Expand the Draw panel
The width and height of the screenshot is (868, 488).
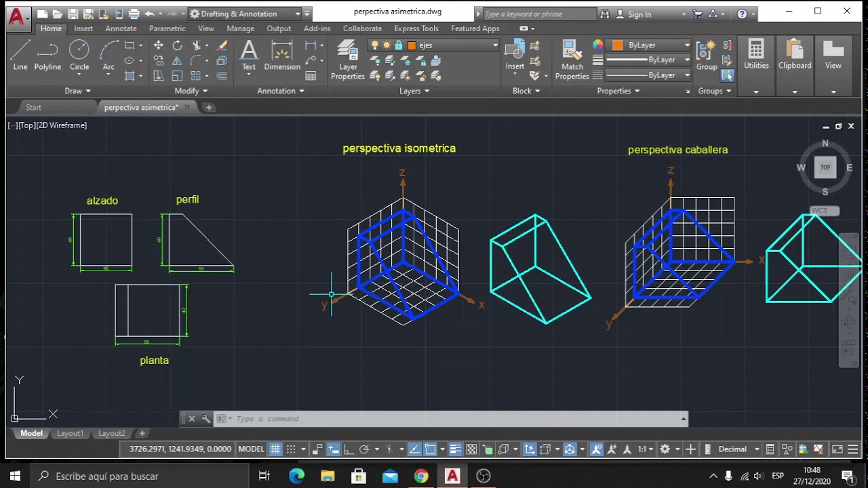(77, 91)
